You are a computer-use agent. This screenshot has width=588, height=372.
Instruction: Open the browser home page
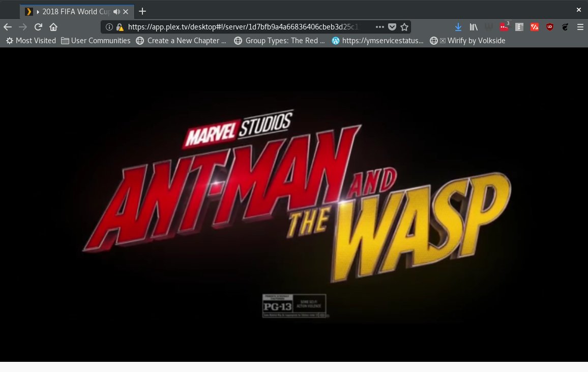(53, 27)
